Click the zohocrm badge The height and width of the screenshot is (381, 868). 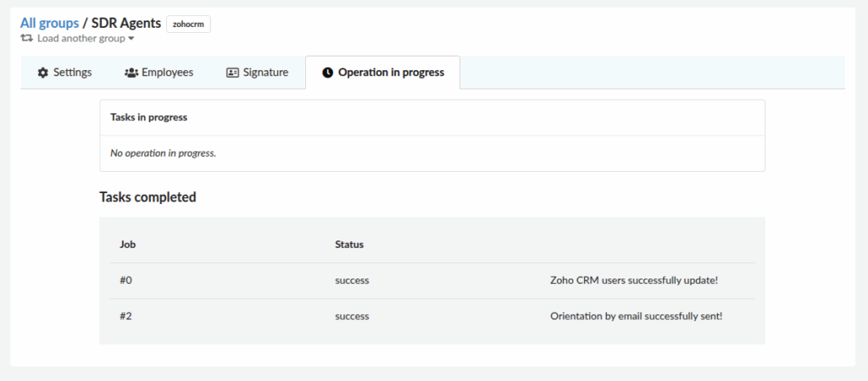tap(188, 25)
